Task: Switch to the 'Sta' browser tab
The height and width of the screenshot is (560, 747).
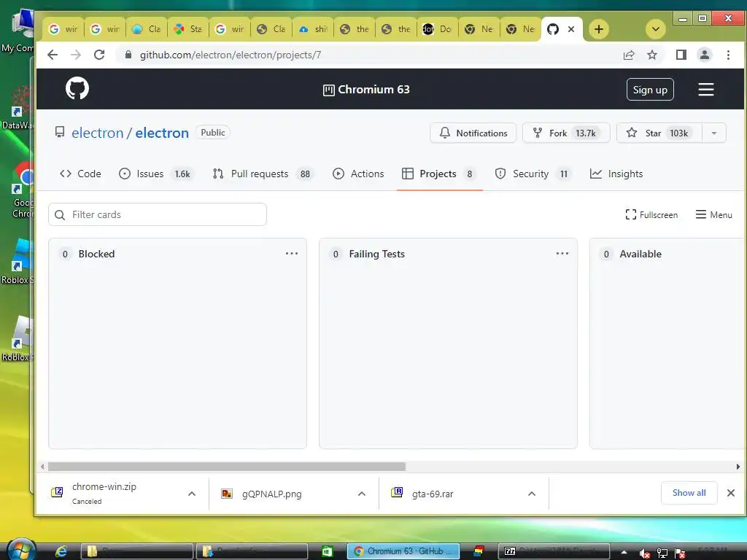Action: (x=188, y=29)
